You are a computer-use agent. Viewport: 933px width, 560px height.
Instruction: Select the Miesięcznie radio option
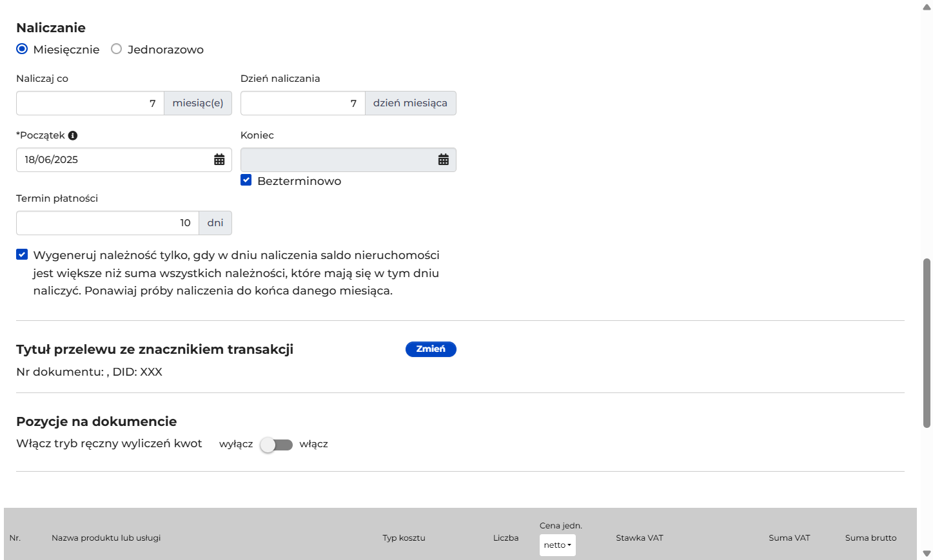22,49
